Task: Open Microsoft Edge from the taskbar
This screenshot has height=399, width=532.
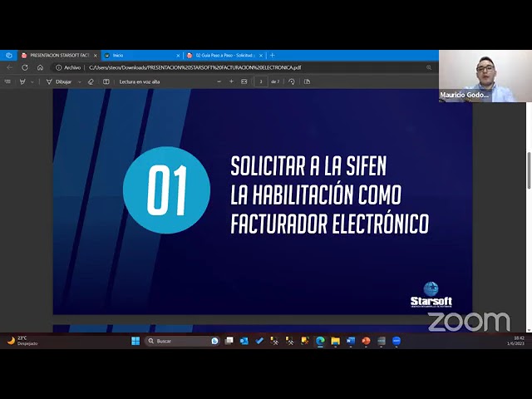Action: [320, 341]
